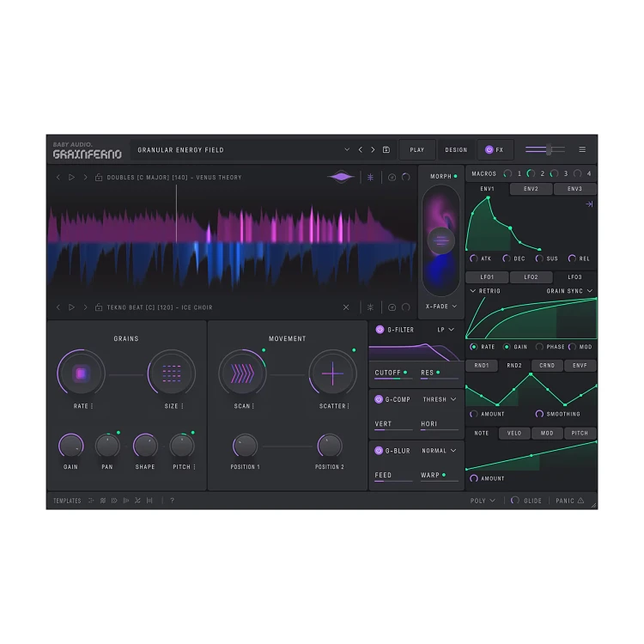The image size is (644, 644).
Task: Open the G-Comp Thresh dropdown
Action: click(x=440, y=399)
